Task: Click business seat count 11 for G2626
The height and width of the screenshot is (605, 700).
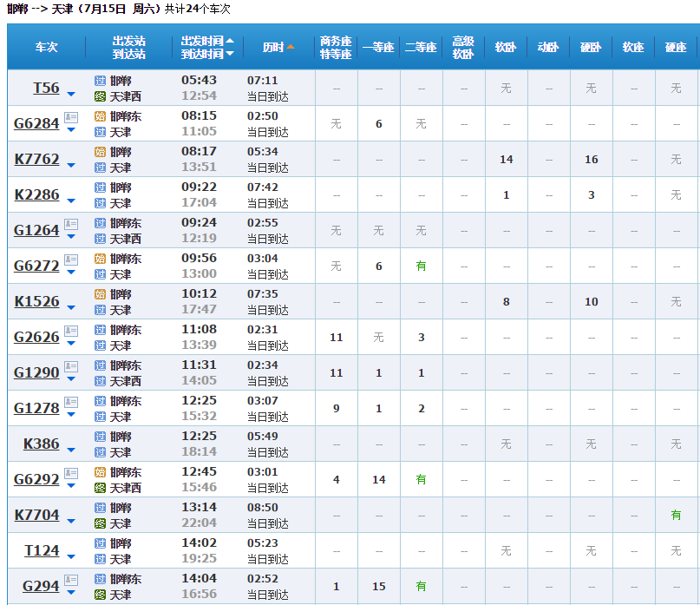Action: (x=337, y=338)
